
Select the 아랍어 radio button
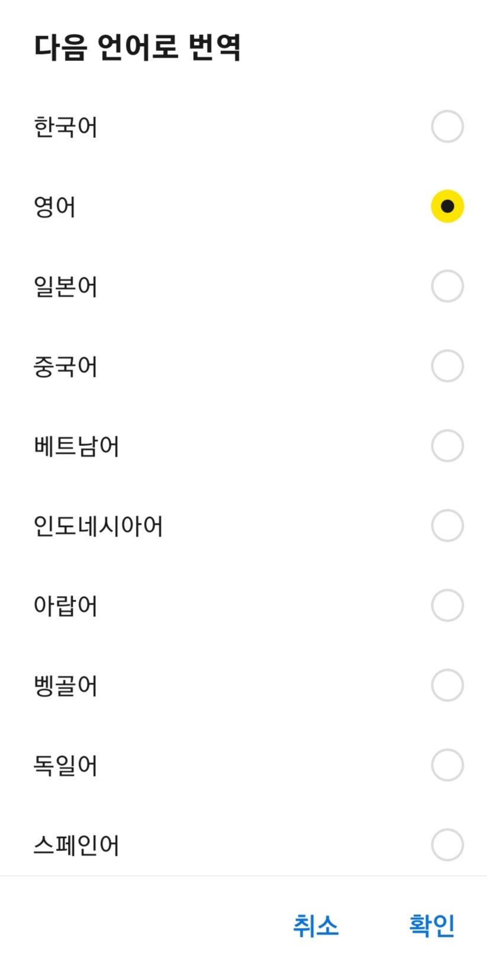pyautogui.click(x=447, y=606)
